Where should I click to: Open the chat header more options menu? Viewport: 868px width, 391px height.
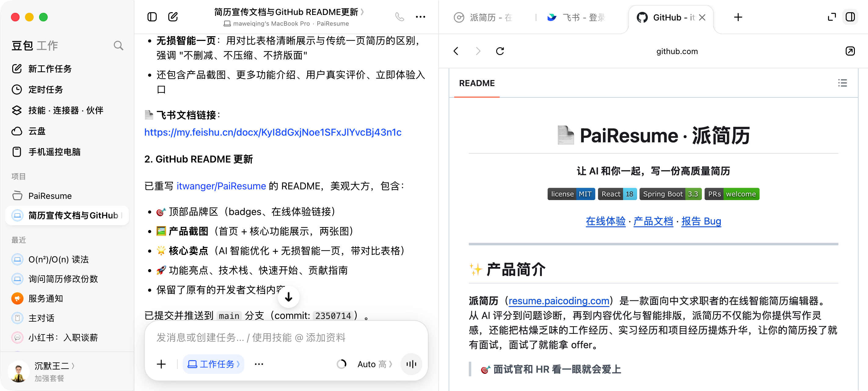tap(420, 17)
